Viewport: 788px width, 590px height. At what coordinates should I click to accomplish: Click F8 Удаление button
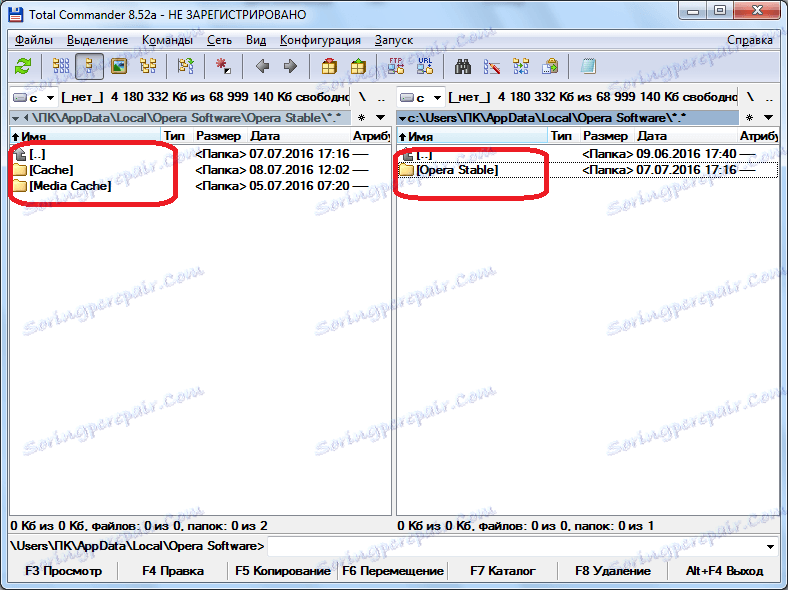pyautogui.click(x=613, y=571)
